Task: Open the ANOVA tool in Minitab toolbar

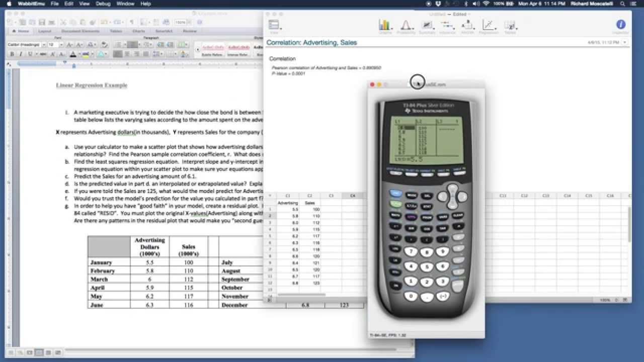Action: click(467, 26)
